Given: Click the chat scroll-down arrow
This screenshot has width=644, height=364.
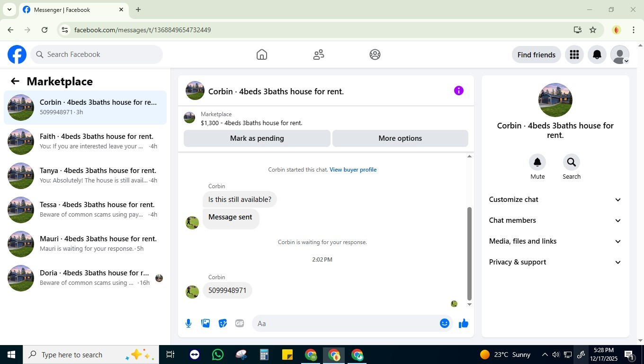Looking at the screenshot, I should [x=470, y=305].
